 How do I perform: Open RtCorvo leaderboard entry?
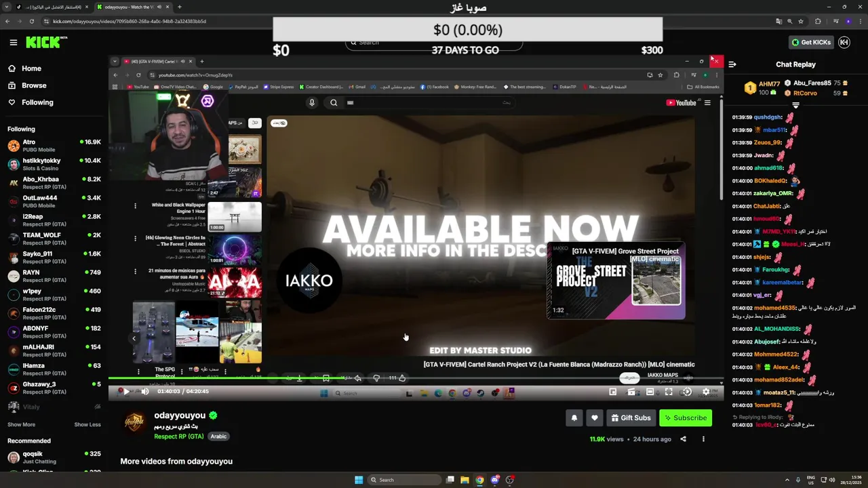point(816,93)
